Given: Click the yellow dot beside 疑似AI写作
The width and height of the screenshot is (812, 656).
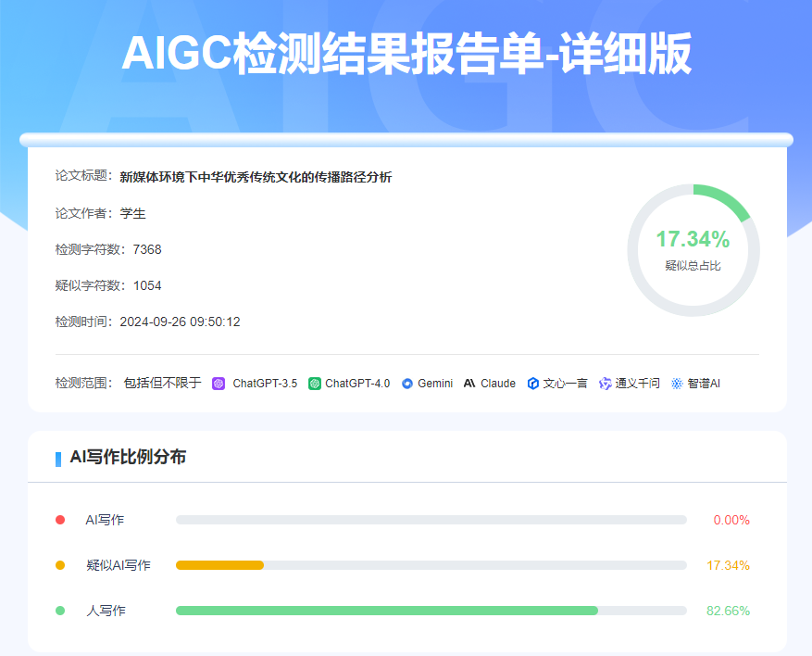Looking at the screenshot, I should (x=60, y=565).
